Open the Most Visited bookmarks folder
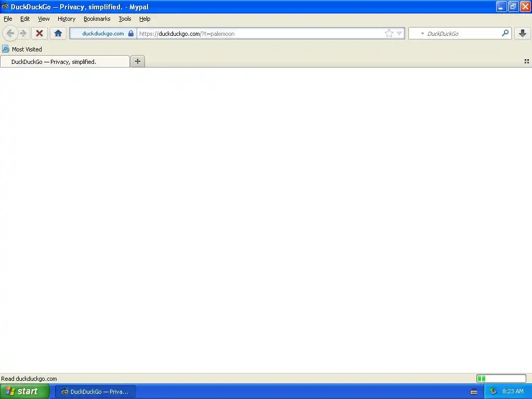Viewport: 532px width, 399px height. (x=22, y=49)
